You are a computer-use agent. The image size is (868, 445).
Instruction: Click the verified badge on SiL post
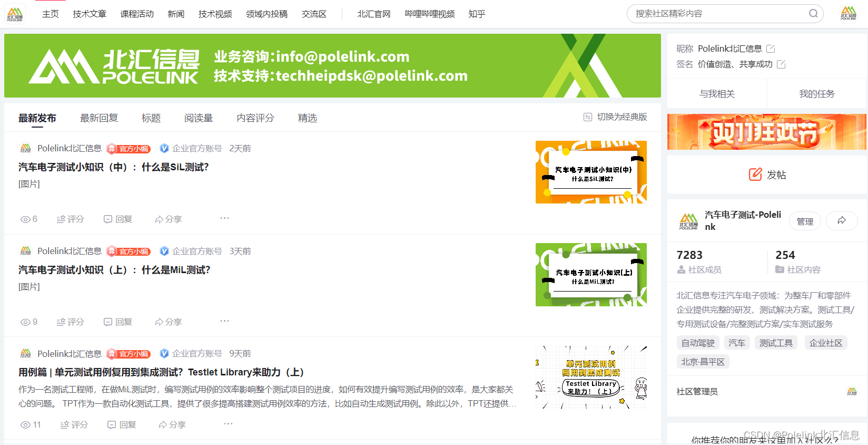pos(164,149)
